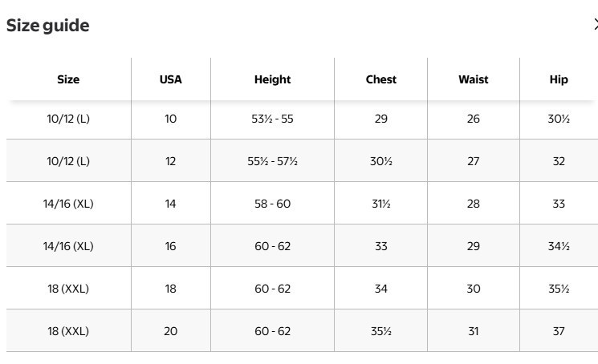The width and height of the screenshot is (598, 364).
Task: Click the USA column header
Action: 171,79
